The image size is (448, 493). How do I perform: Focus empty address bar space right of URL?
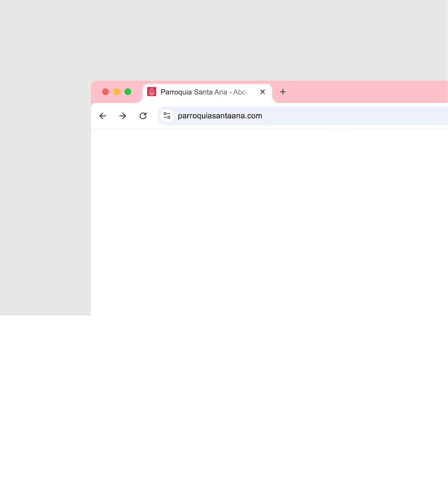point(352,116)
